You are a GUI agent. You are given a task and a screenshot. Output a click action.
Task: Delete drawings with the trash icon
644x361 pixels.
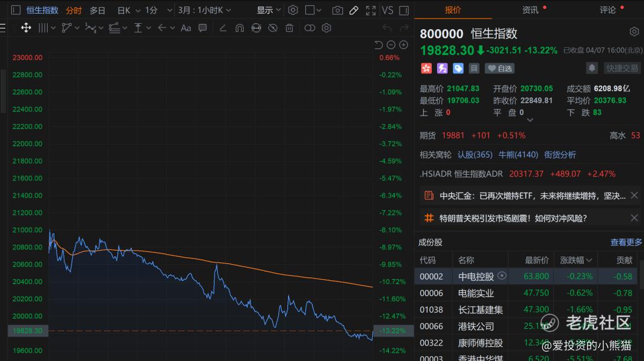coord(290,28)
